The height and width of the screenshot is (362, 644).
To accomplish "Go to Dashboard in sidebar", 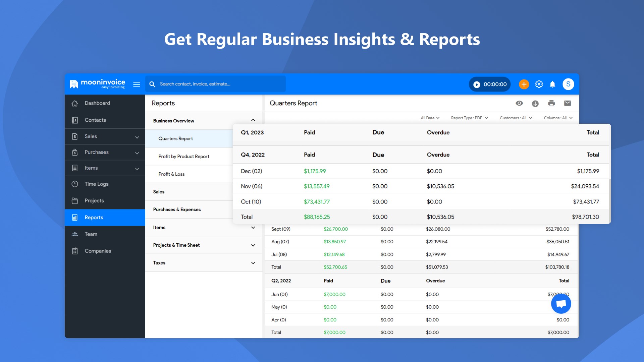I will [x=97, y=103].
